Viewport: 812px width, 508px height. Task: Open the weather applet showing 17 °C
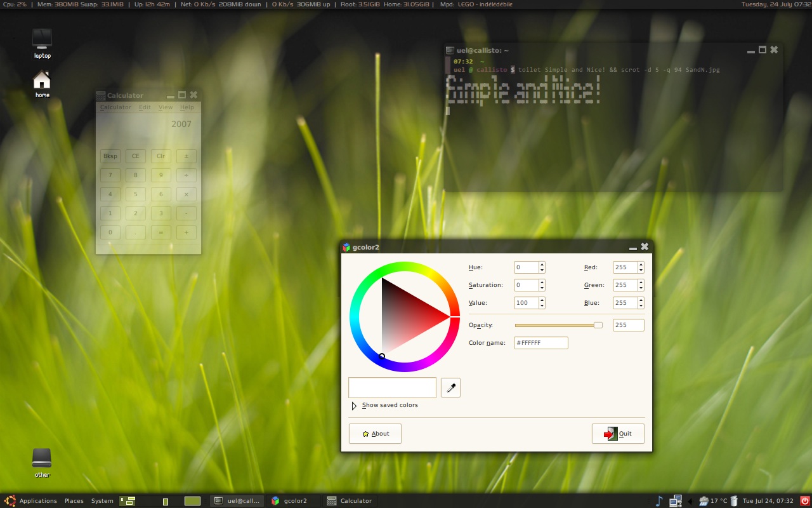(713, 501)
